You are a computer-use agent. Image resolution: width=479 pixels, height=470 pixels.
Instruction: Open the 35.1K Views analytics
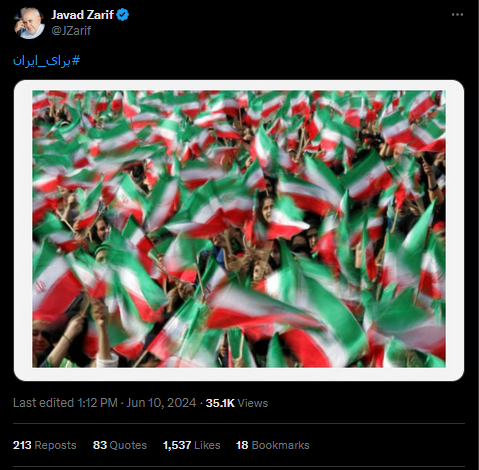coord(237,403)
